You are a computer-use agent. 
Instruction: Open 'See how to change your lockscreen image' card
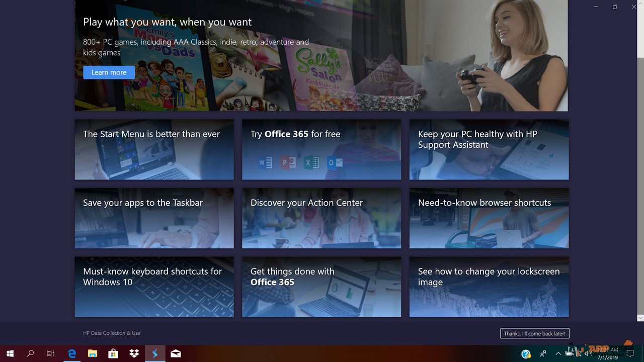coord(489,287)
